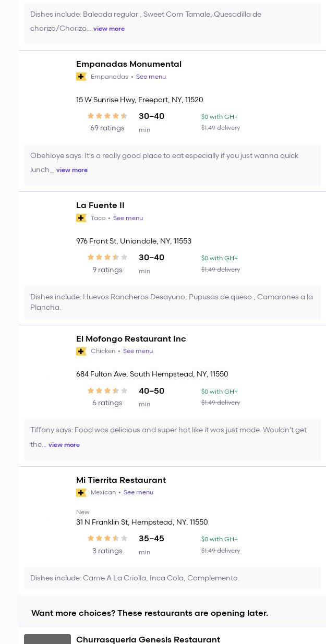Expand the truncated dishes list with view more
Screen dimensions: 326x644
pos(108,29)
